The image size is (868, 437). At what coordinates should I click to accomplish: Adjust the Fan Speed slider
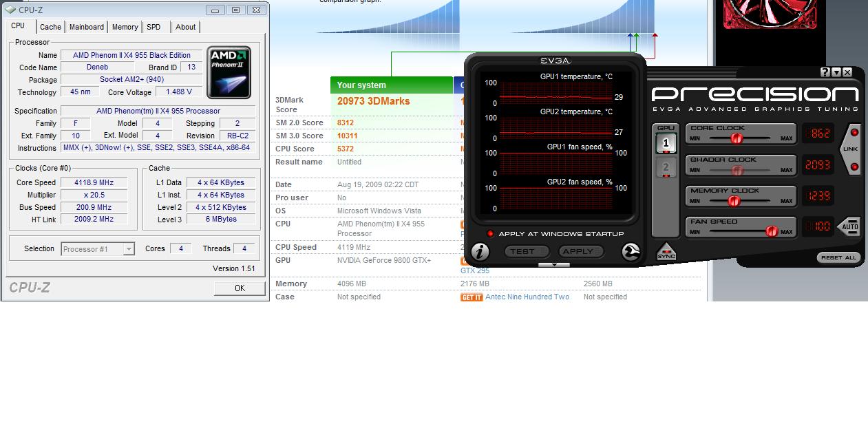(772, 232)
